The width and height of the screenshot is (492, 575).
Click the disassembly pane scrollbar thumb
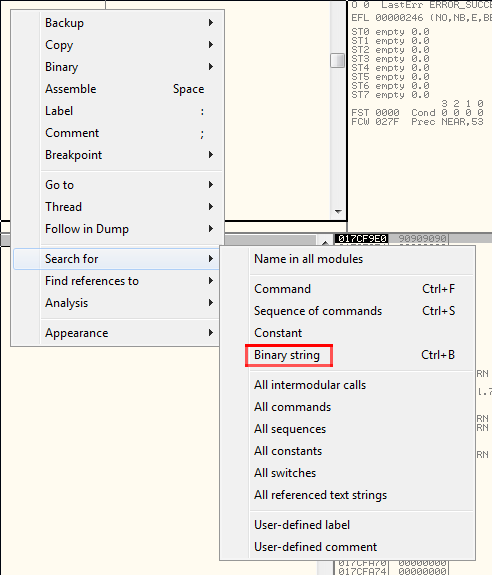[337, 61]
